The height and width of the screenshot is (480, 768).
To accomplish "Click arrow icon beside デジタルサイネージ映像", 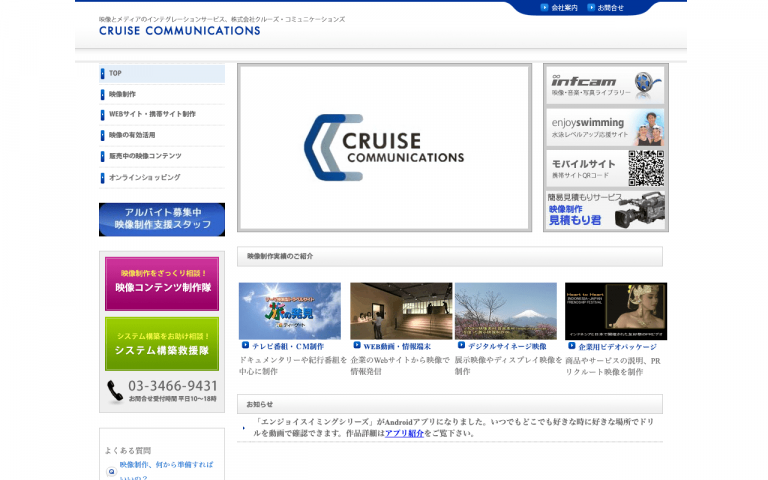I will [461, 345].
